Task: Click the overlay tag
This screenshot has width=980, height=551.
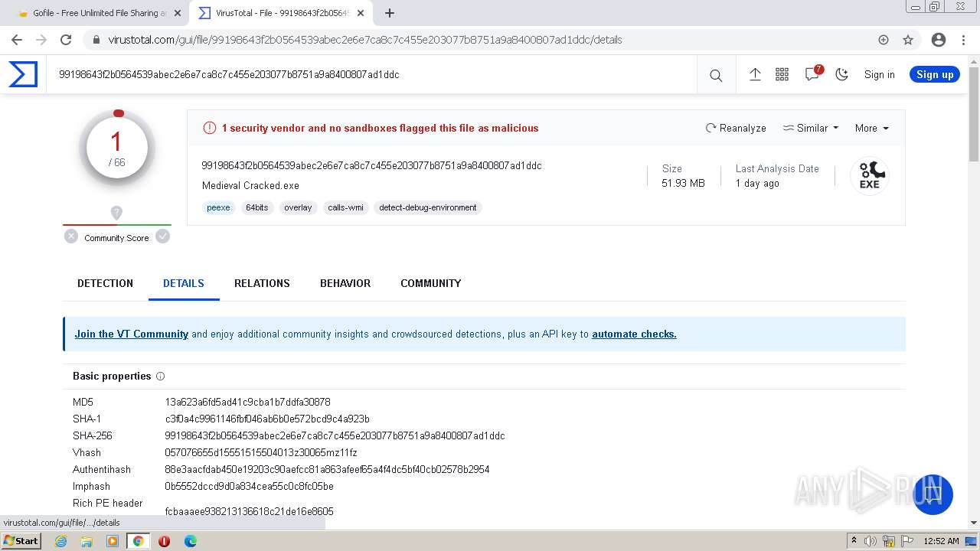Action: click(298, 207)
